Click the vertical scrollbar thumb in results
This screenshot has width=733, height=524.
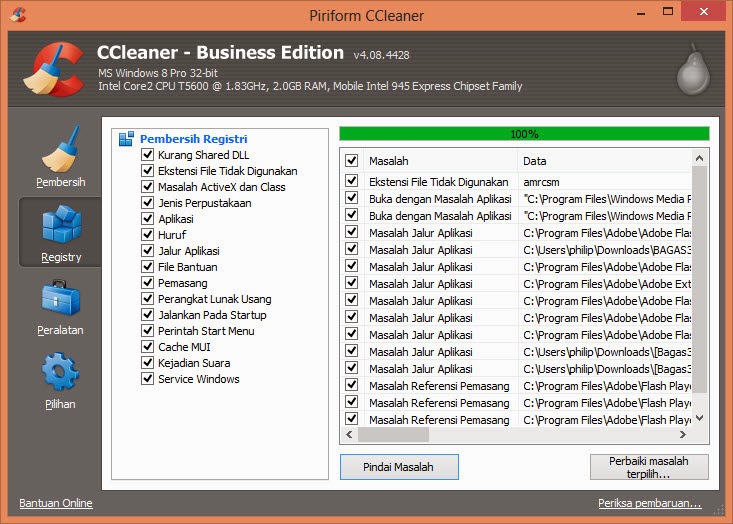click(x=699, y=278)
